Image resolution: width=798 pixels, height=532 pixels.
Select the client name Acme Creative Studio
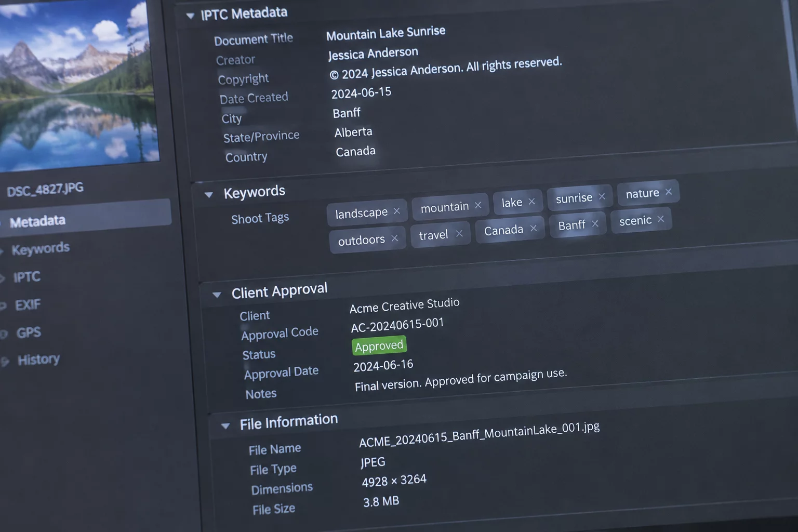[405, 305]
